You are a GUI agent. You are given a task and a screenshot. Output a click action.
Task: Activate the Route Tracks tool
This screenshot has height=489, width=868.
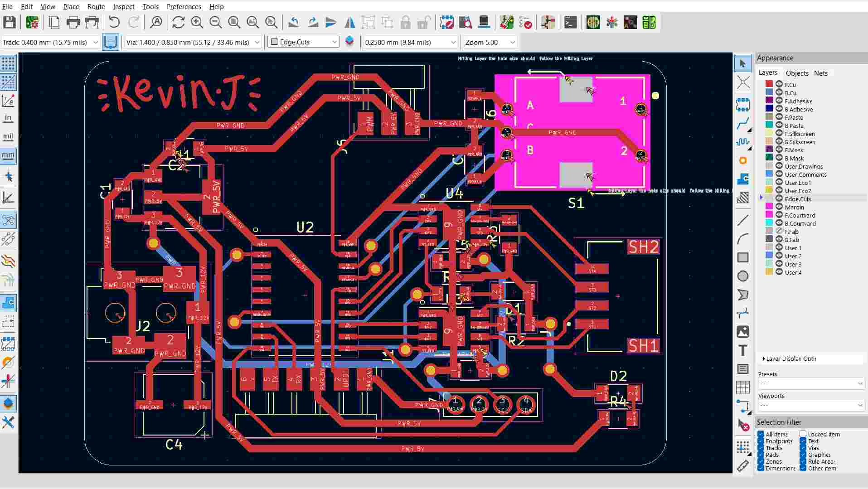(742, 123)
